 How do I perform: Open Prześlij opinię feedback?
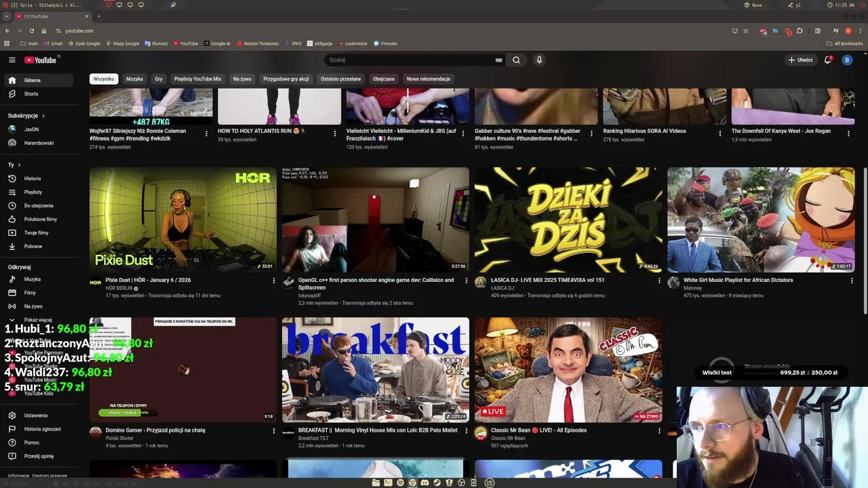(x=37, y=456)
